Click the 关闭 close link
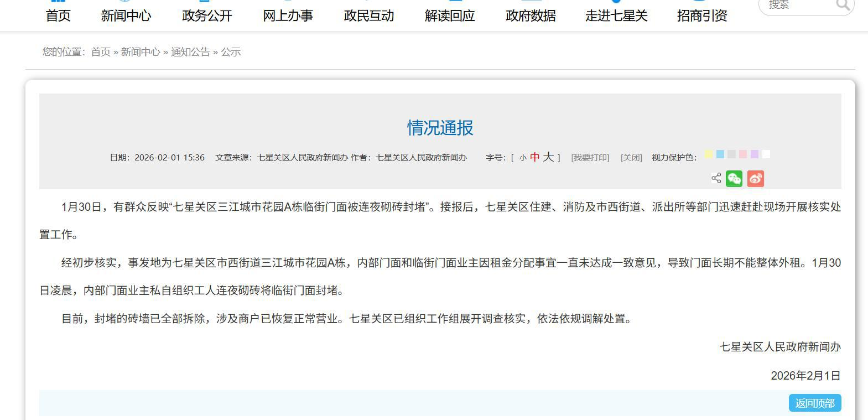Image resolution: width=868 pixels, height=420 pixels. click(631, 158)
